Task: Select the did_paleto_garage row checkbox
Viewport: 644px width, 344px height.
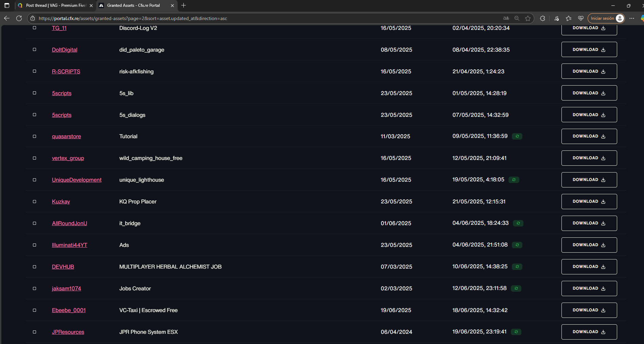Action: [34, 50]
